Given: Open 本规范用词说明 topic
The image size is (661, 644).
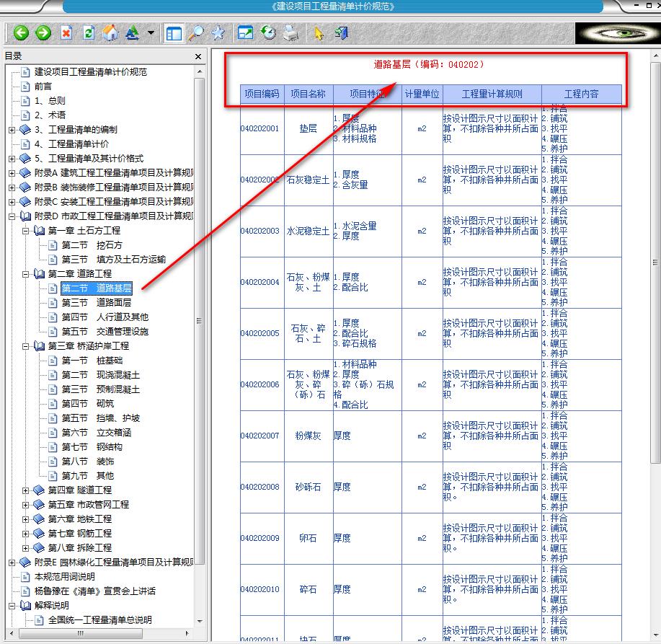Looking at the screenshot, I should tap(64, 576).
